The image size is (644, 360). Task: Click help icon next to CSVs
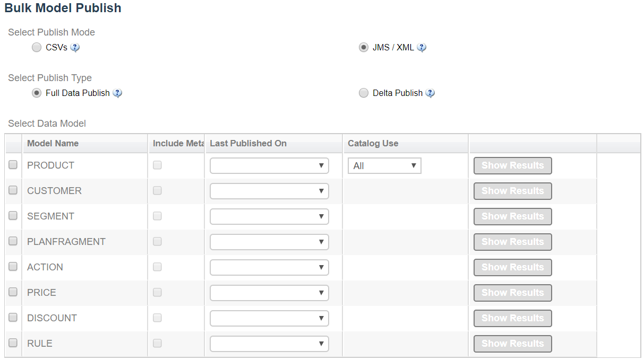pyautogui.click(x=75, y=48)
